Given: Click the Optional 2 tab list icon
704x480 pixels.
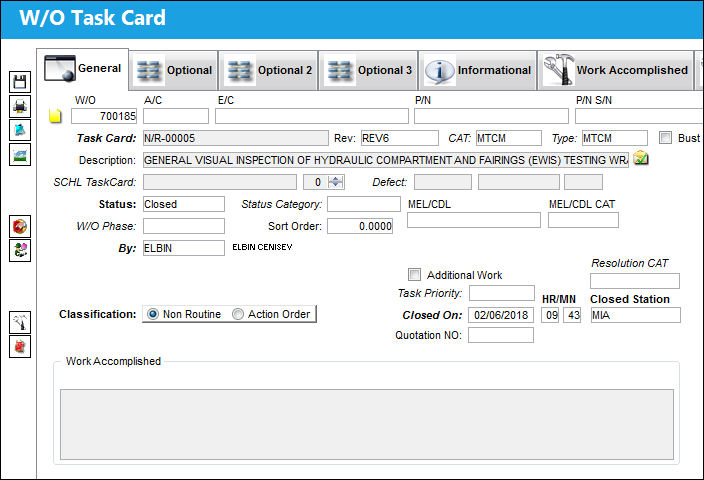Looking at the screenshot, I should click(x=239, y=71).
